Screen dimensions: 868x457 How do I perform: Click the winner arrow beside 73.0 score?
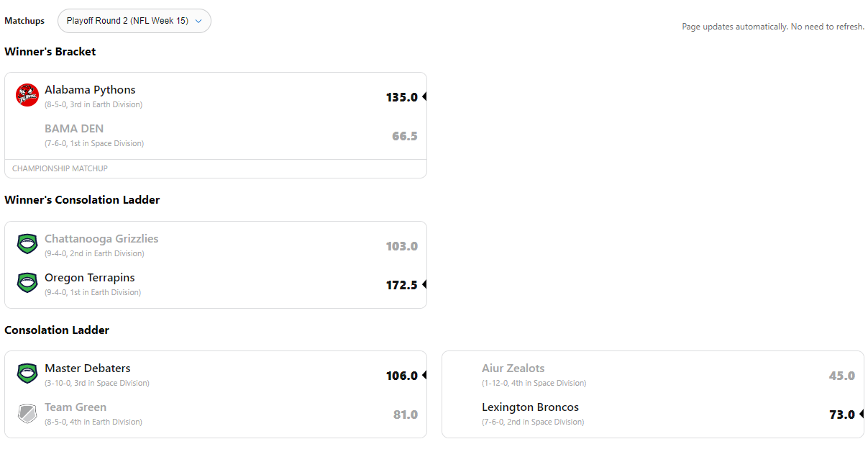pyautogui.click(x=862, y=414)
